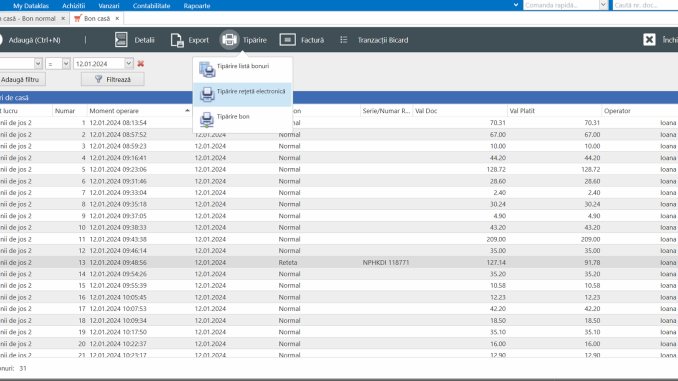Expand the Comanda rapidă dropdown arrow
Image resolution: width=678 pixels, height=381 pixels.
click(603, 5)
